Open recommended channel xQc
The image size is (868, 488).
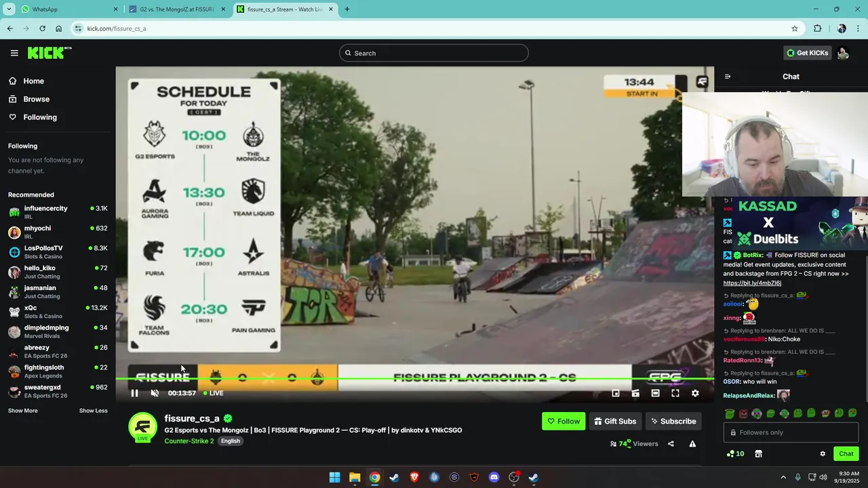pyautogui.click(x=58, y=312)
